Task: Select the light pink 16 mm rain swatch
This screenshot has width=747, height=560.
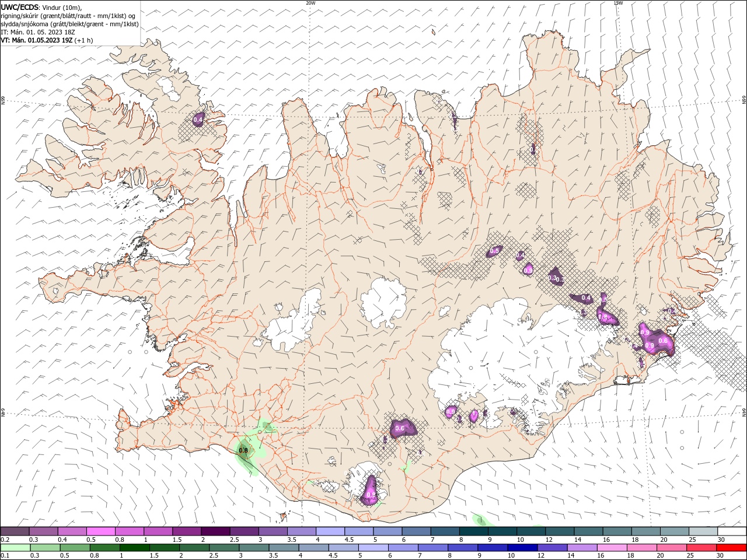Action: [x=611, y=548]
